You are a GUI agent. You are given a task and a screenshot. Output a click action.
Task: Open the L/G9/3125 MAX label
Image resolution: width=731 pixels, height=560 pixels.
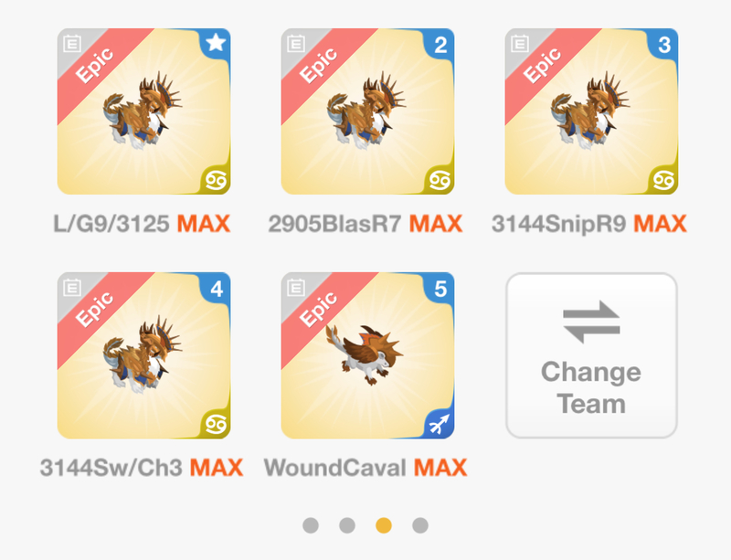coord(142,224)
